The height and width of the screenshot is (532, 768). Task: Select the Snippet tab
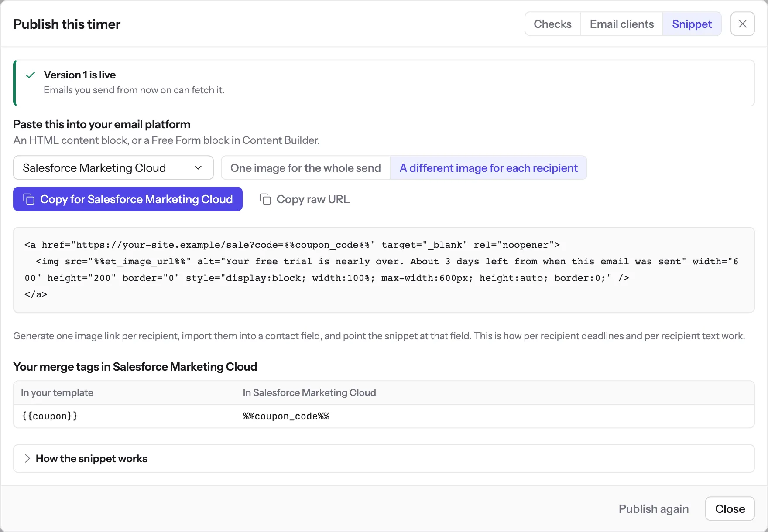pyautogui.click(x=692, y=24)
